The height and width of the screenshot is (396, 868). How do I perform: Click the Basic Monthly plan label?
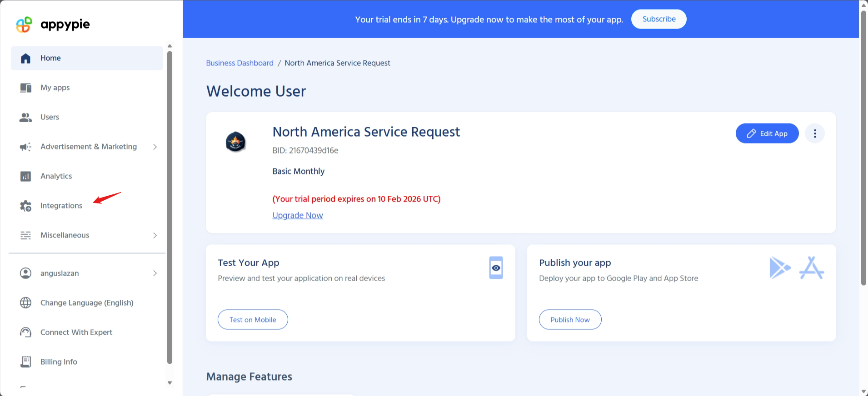pyautogui.click(x=299, y=171)
